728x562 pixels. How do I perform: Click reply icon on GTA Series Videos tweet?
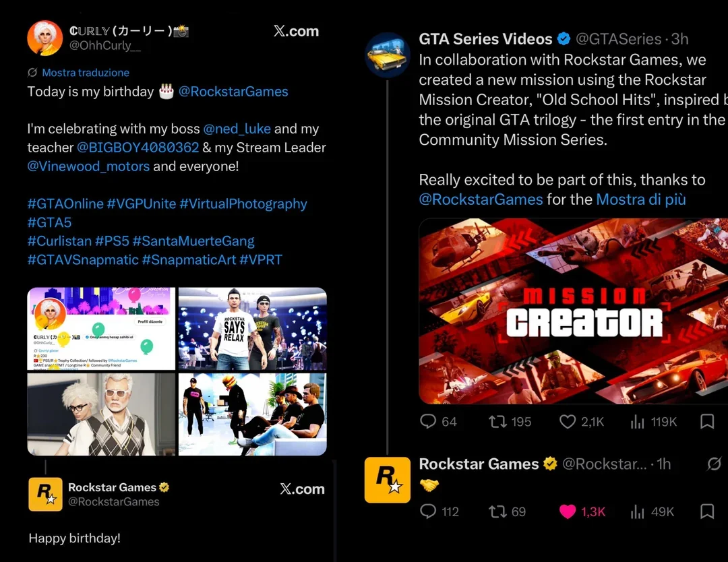[x=427, y=421]
